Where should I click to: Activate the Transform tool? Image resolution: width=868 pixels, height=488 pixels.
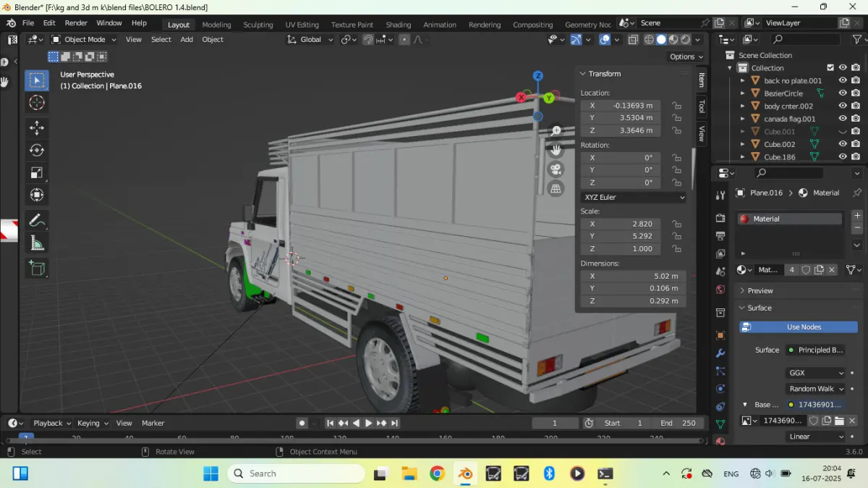tap(37, 195)
